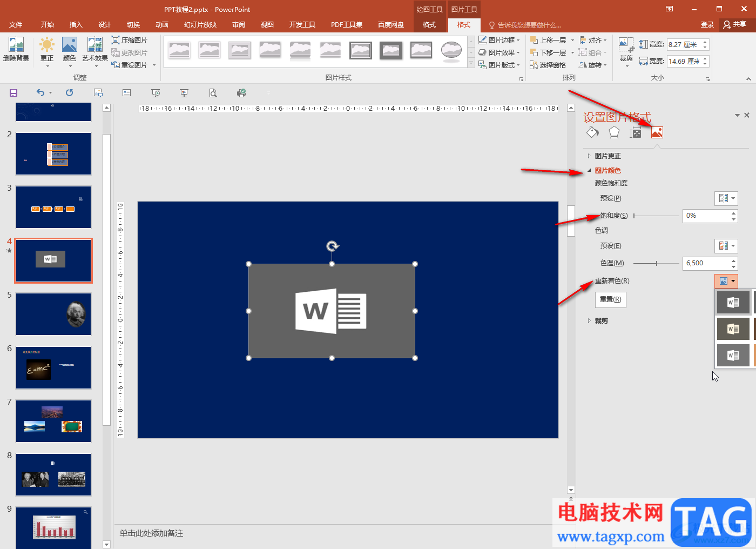Click the text box icon in quick toolbar
This screenshot has height=549, width=756.
(x=126, y=93)
